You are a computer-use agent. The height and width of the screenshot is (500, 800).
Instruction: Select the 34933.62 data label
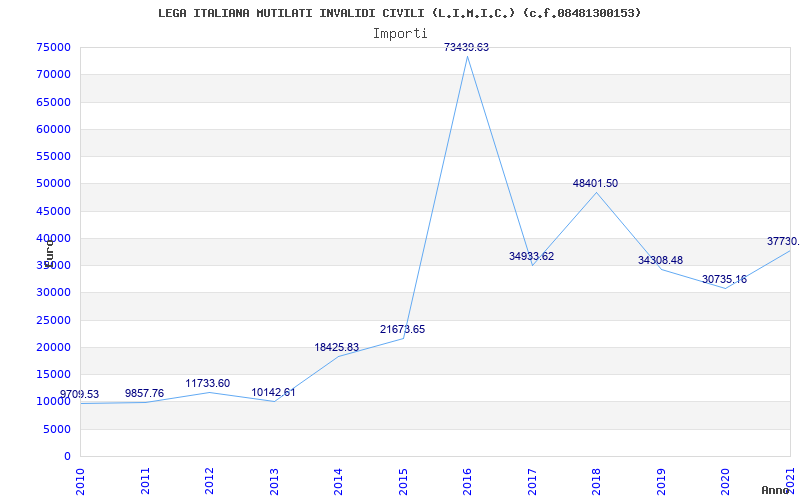coord(531,257)
